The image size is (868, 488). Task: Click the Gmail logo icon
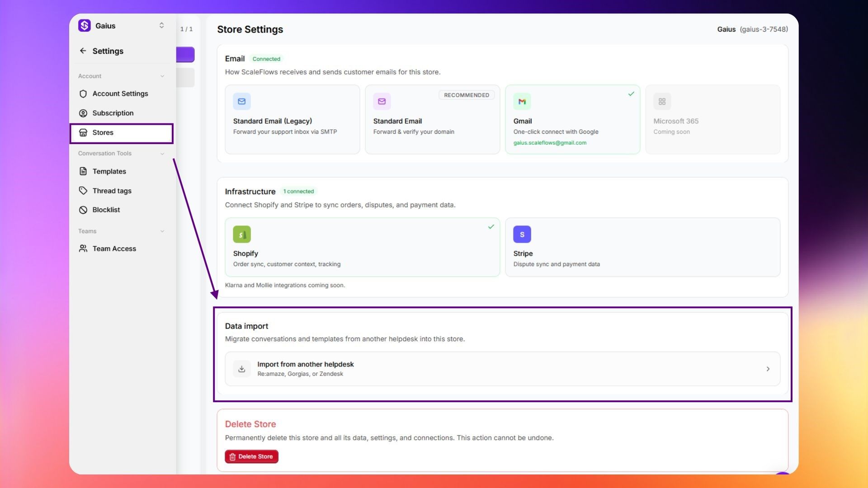point(522,101)
